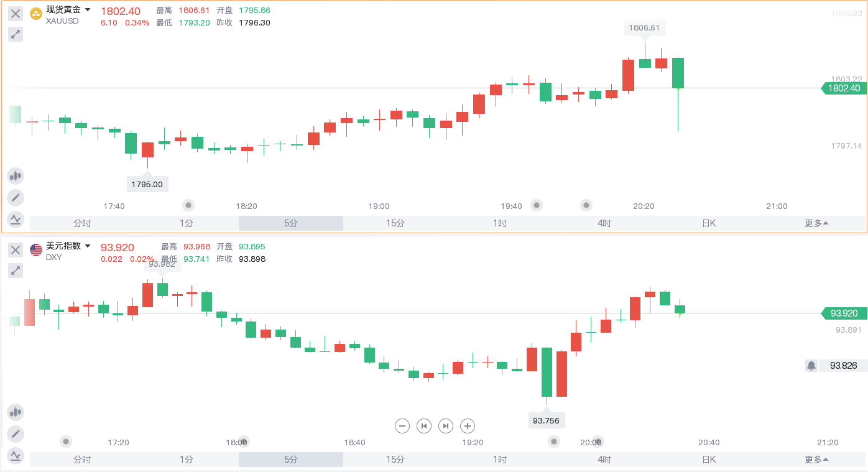Open the 美元指数 symbol dropdown

click(x=88, y=246)
